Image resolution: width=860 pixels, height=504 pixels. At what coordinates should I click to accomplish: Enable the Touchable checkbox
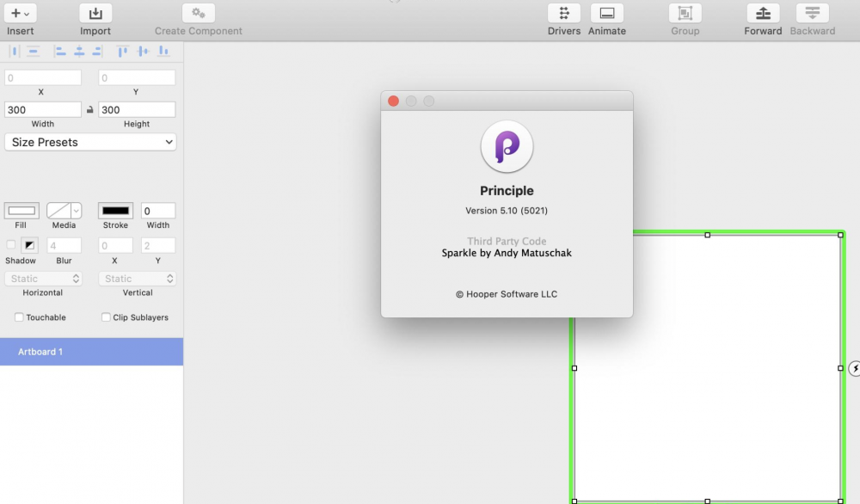[x=19, y=317]
